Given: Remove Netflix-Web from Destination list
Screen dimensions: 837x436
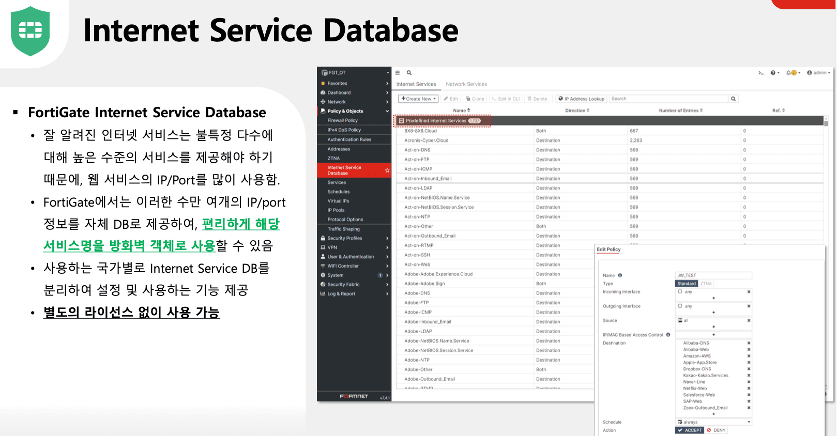Looking at the screenshot, I should pos(748,389).
